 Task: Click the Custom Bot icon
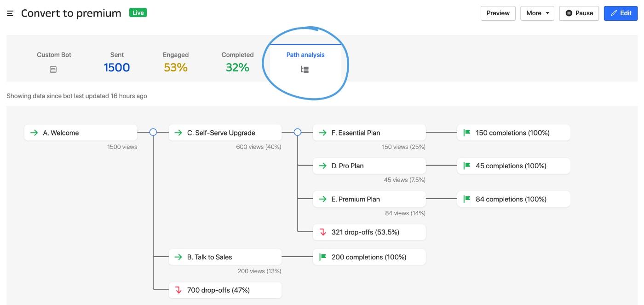(x=53, y=70)
